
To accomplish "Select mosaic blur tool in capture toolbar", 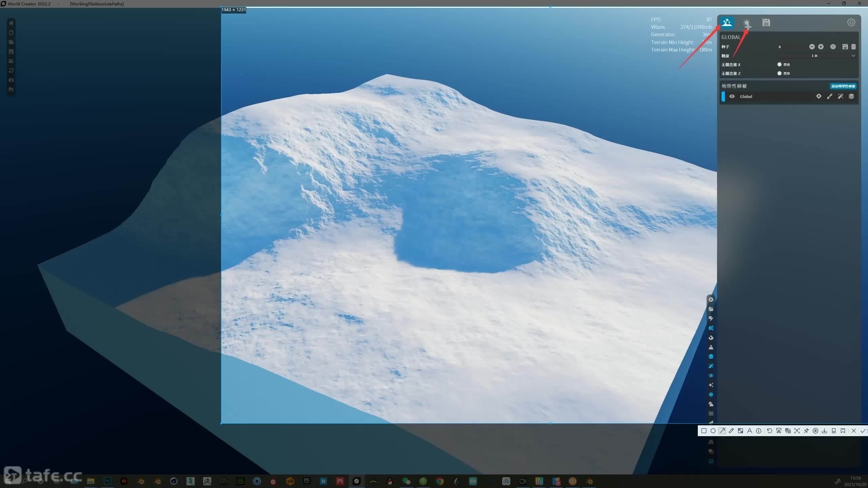I will tap(741, 431).
